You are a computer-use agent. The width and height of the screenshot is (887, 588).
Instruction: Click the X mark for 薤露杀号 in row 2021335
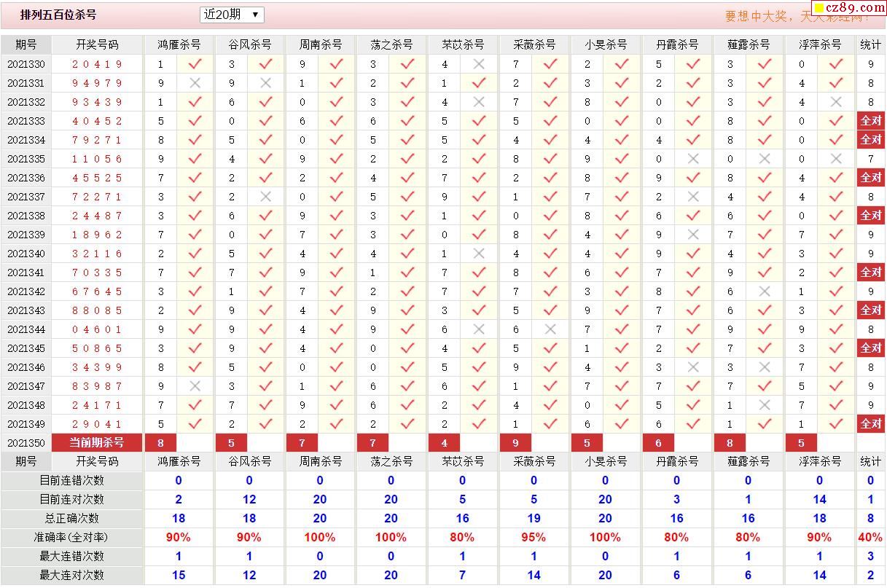pyautogui.click(x=765, y=159)
